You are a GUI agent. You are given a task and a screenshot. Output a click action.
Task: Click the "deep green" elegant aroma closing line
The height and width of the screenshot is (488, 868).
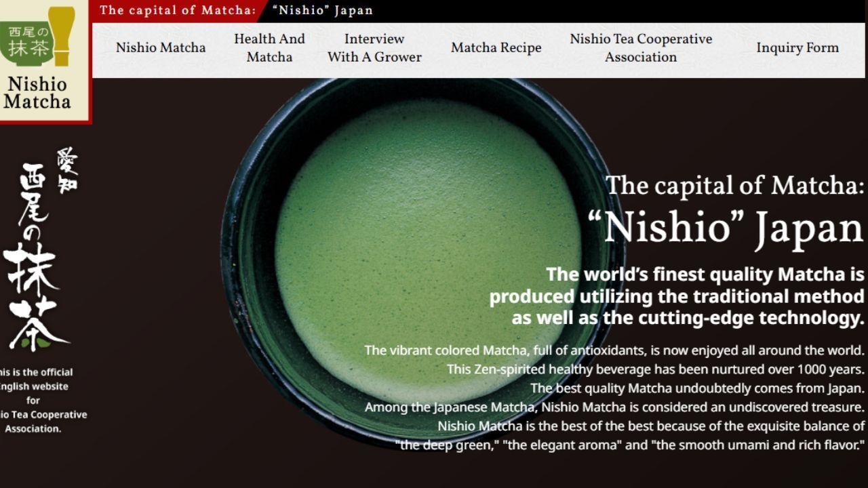click(x=630, y=445)
